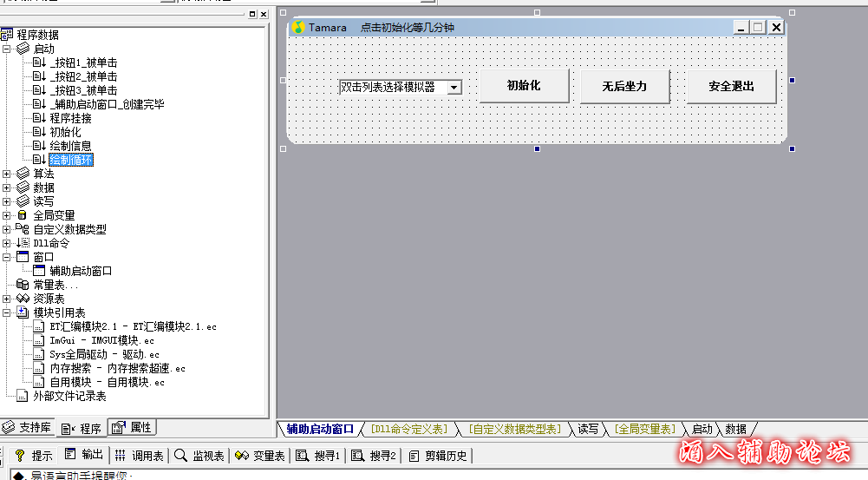
Task: Collapse the 启动 assembly node
Action: (x=7, y=49)
